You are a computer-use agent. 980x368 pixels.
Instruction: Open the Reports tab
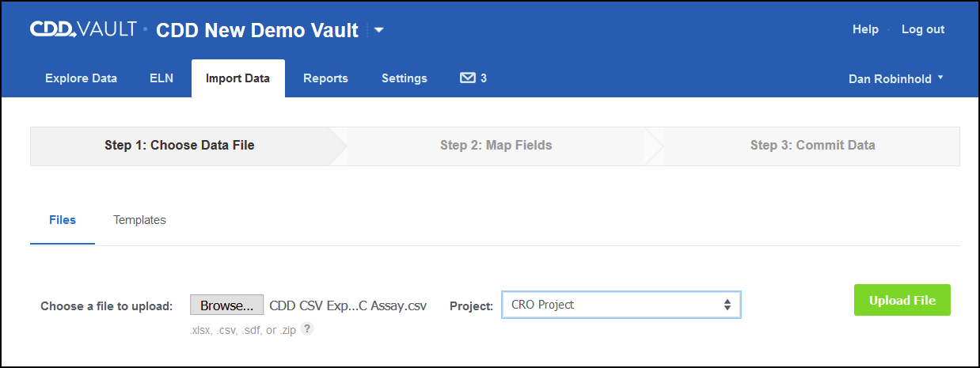tap(325, 78)
